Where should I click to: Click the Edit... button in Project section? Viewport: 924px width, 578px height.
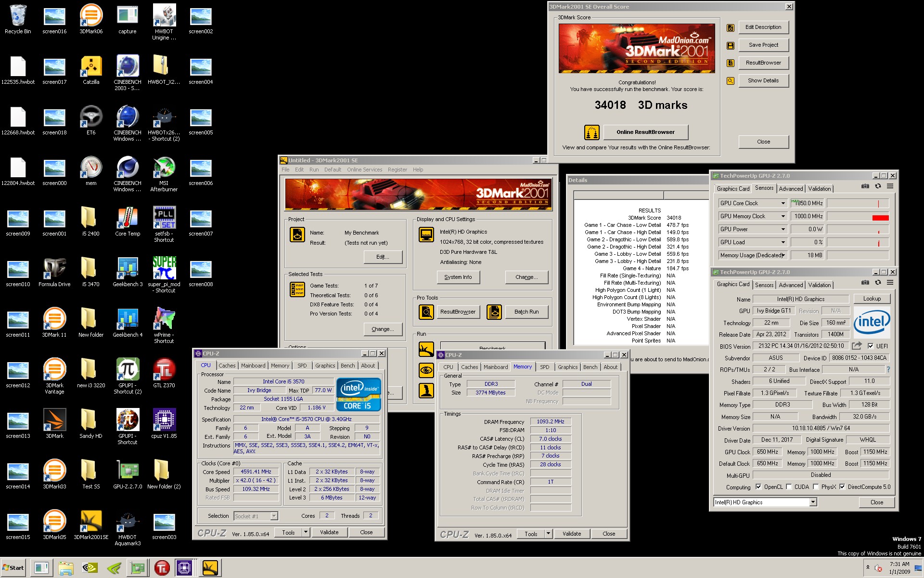click(x=383, y=257)
